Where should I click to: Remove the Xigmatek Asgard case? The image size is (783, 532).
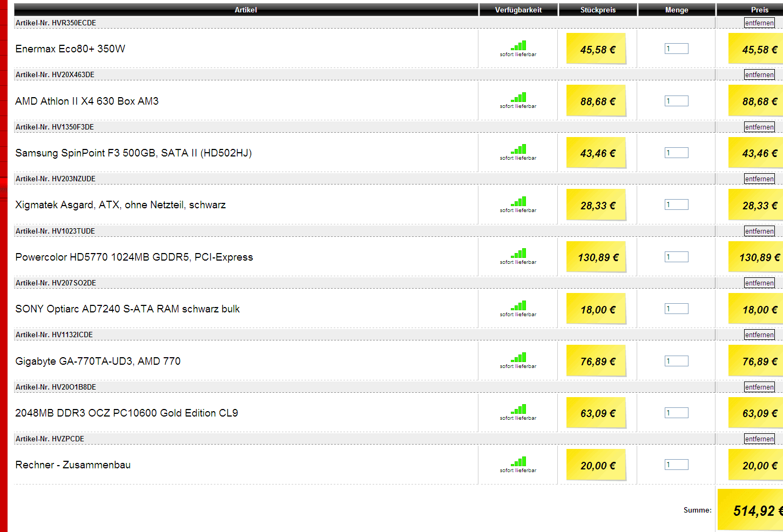click(759, 179)
